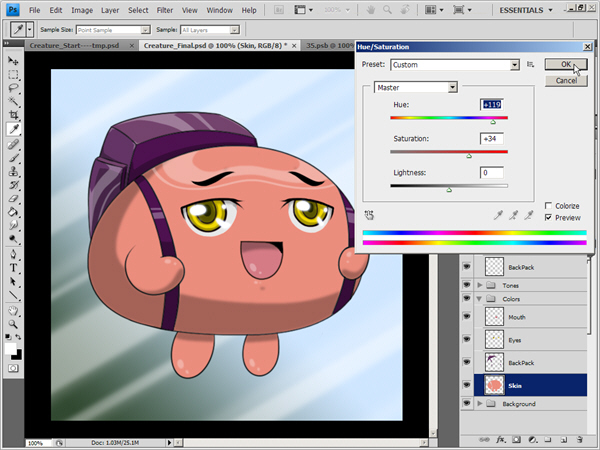Viewport: 600px width, 450px height.
Task: Click the Subtract from Sample eyedropper
Action: pos(528,215)
